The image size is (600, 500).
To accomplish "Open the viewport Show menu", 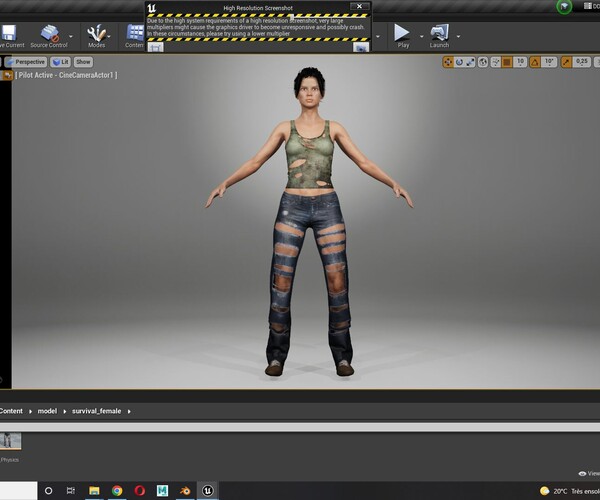I will (x=83, y=62).
